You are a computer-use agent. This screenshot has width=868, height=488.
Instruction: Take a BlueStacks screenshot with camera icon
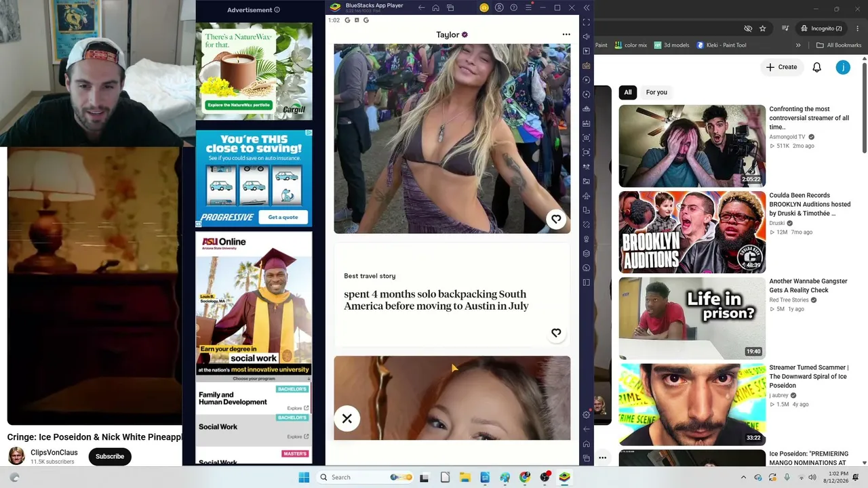[x=587, y=138]
